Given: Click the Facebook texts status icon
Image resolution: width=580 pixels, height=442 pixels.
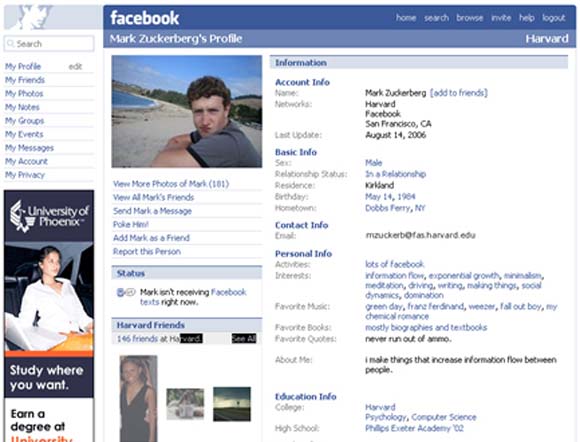Looking at the screenshot, I should coord(126,292).
